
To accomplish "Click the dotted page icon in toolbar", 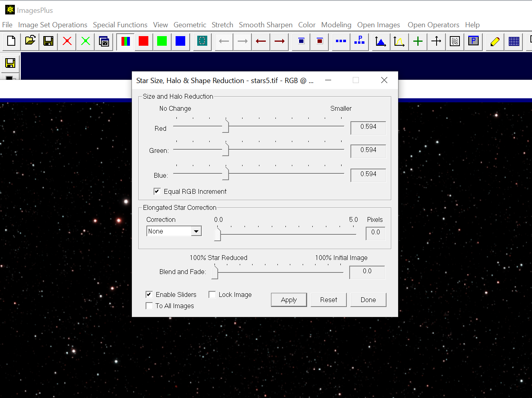I will (455, 41).
